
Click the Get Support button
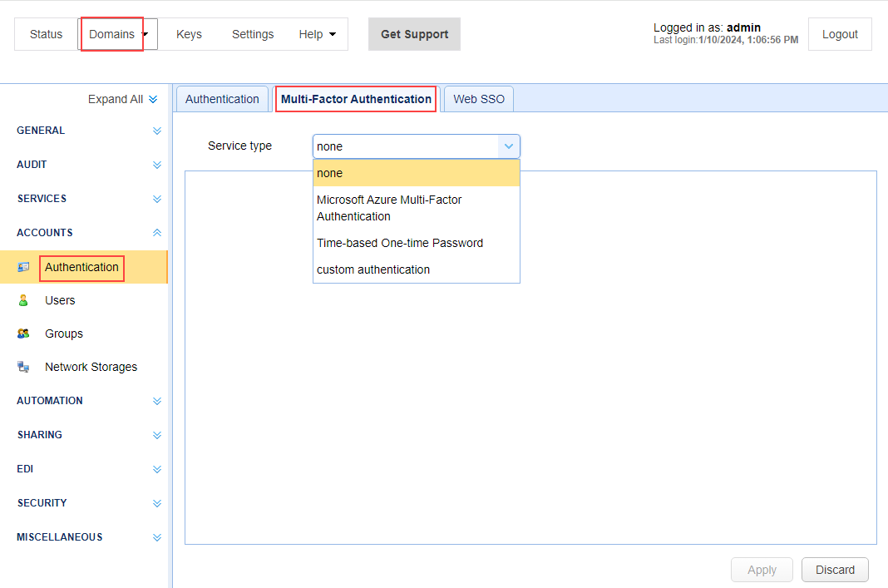(x=414, y=34)
